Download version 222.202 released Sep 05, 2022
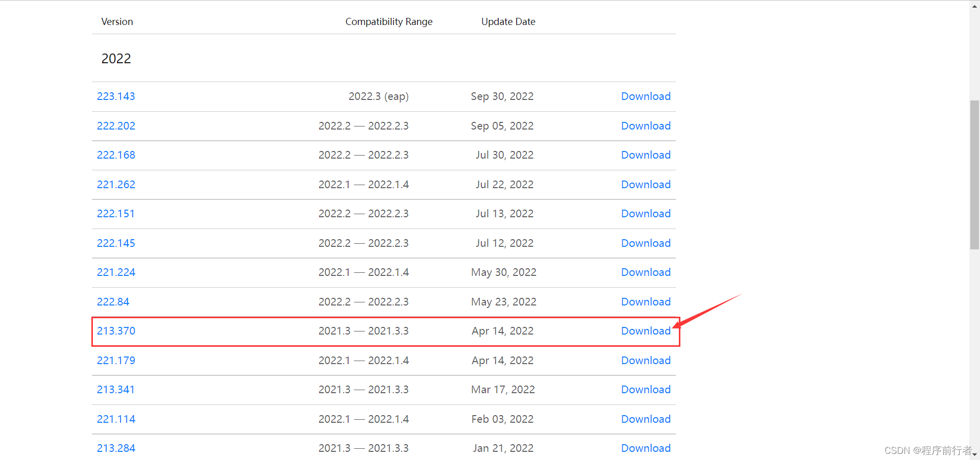Screen dimensions: 980x460 click(646, 126)
